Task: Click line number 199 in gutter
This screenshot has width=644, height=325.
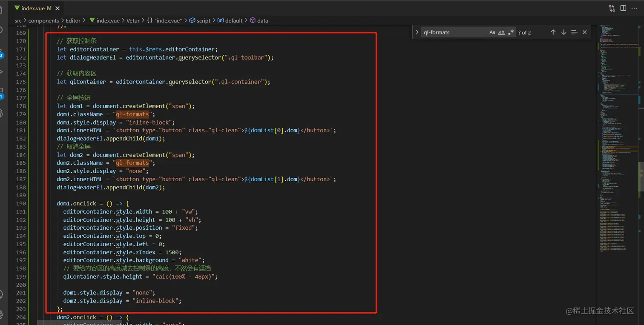Action: [21, 277]
